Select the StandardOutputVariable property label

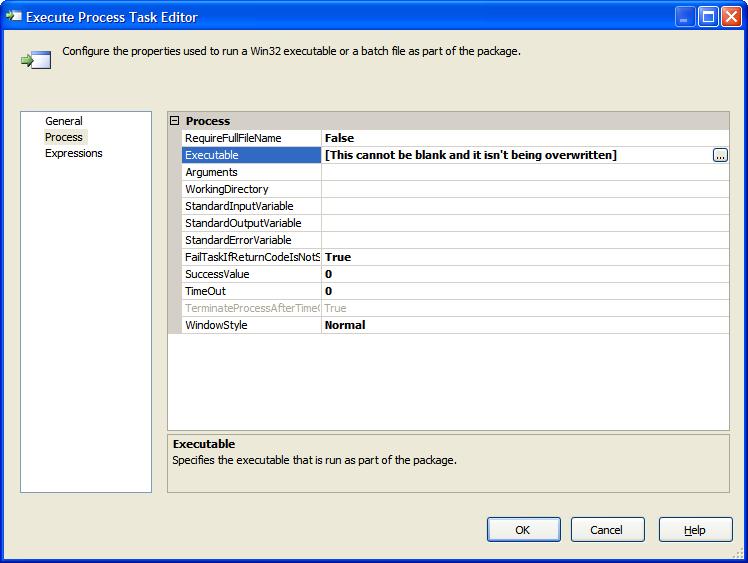click(251, 223)
